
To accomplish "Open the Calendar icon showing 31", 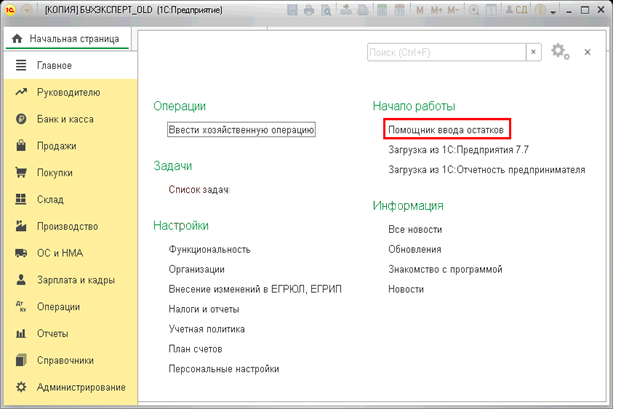I will [x=399, y=10].
